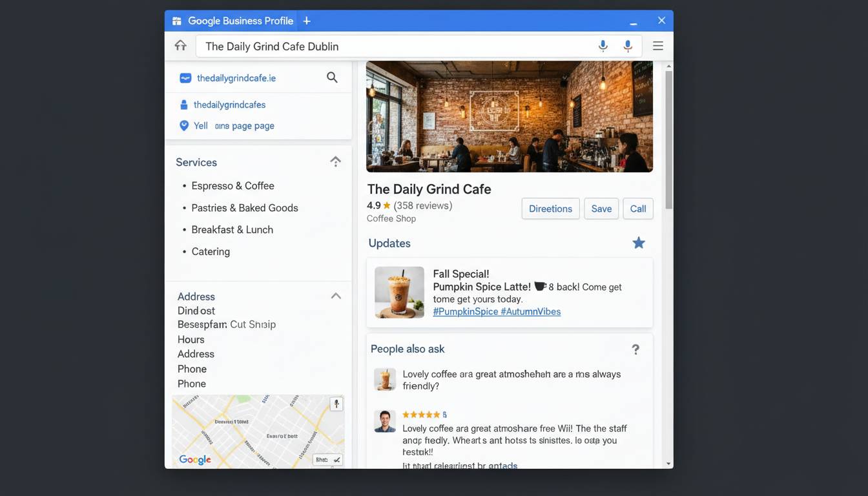Click the scrollbar down arrow
This screenshot has height=496, width=868.
668,464
